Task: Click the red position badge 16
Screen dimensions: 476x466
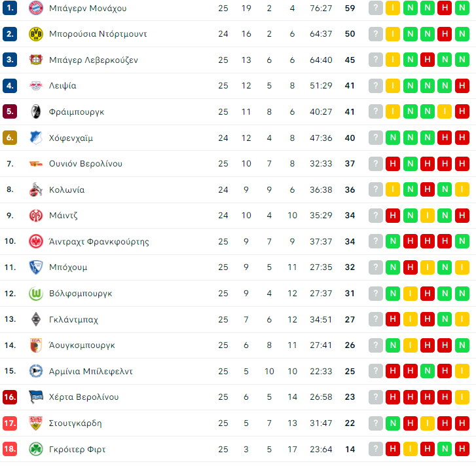Action: [x=10, y=397]
